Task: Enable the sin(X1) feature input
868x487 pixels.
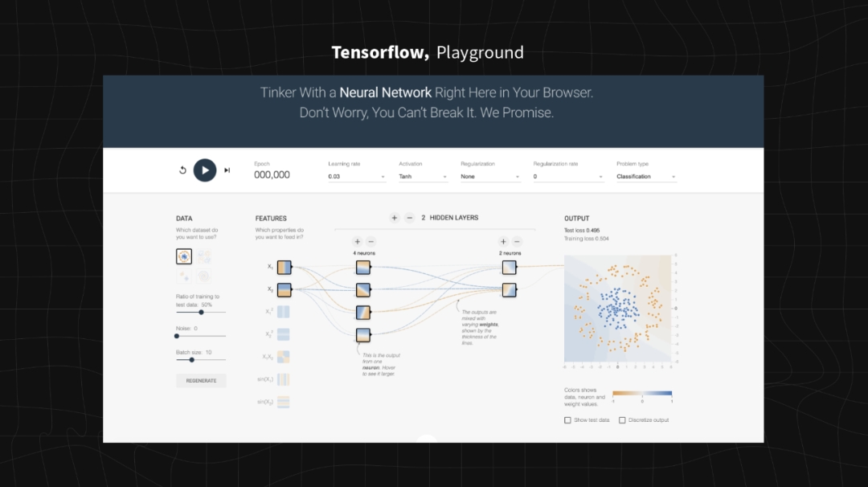Action: [x=284, y=379]
